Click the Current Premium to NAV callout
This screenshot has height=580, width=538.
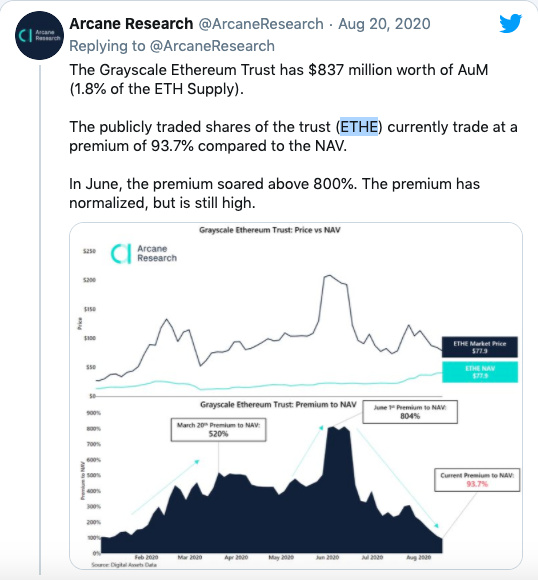(477, 480)
